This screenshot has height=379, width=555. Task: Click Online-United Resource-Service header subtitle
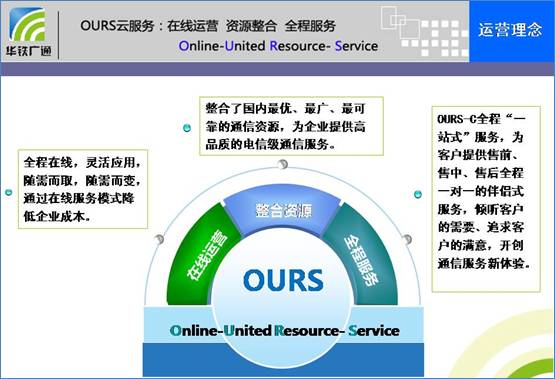pos(278,46)
